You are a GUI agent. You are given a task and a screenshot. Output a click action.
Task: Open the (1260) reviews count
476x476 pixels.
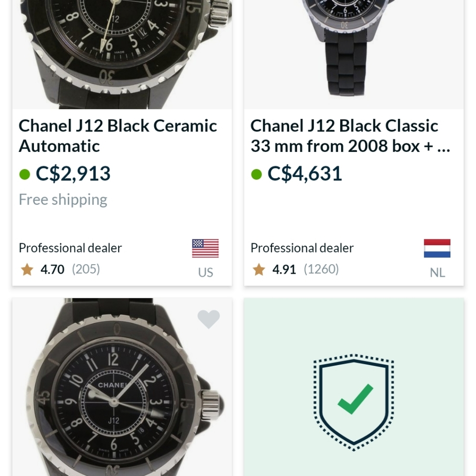(321, 269)
